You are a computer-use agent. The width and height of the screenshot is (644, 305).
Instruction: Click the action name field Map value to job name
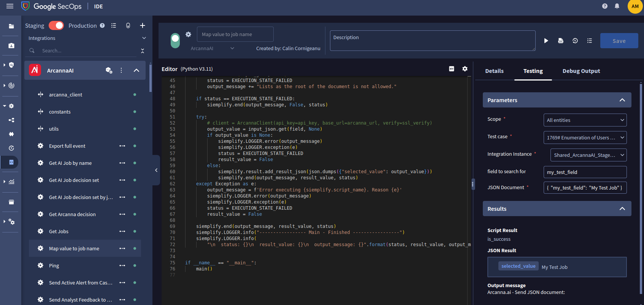(x=235, y=34)
